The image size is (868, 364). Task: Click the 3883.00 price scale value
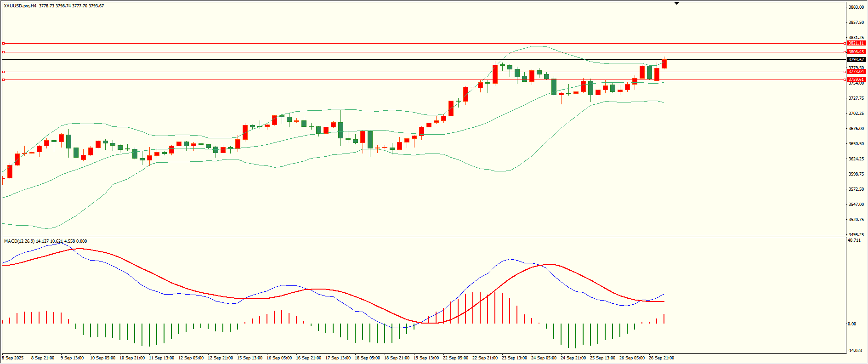tap(856, 7)
